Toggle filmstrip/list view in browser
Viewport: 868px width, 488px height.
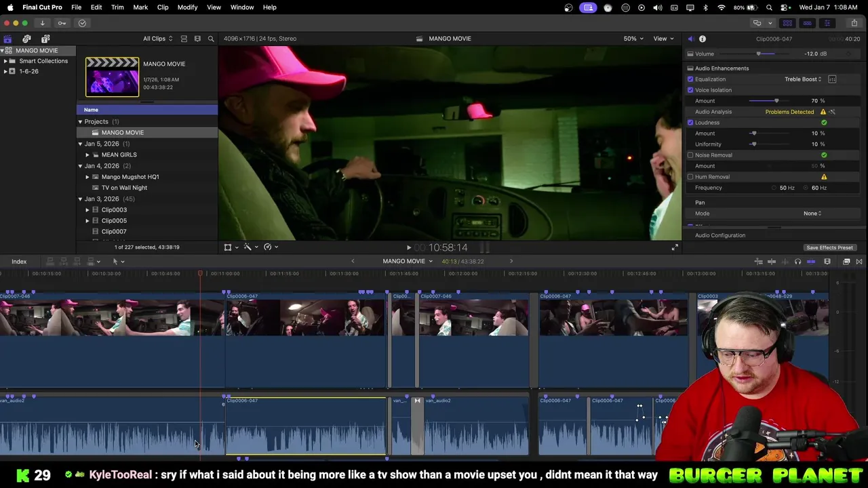click(x=197, y=39)
